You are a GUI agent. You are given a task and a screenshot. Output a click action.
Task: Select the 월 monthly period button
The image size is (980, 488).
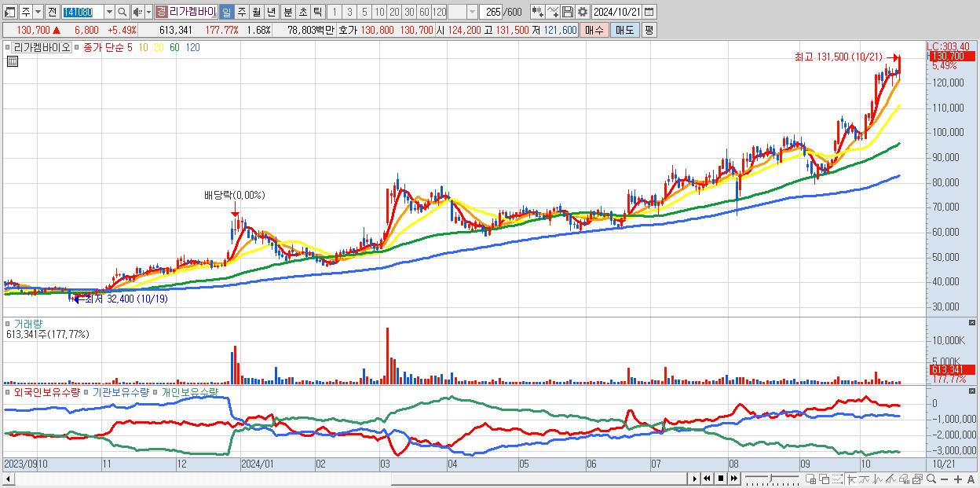256,13
